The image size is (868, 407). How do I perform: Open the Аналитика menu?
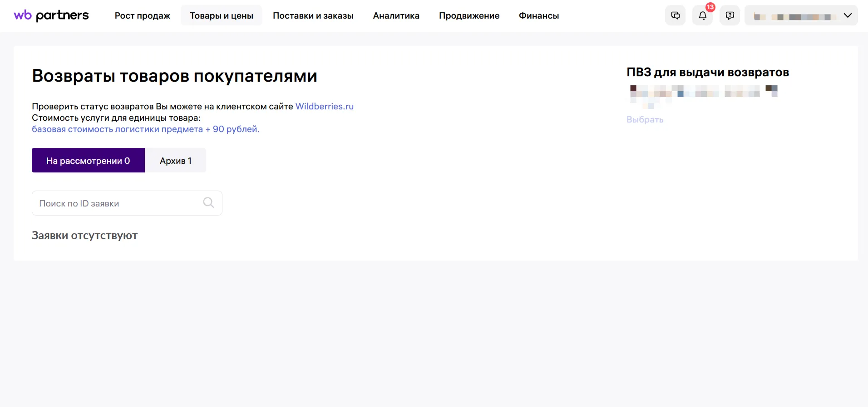(396, 16)
